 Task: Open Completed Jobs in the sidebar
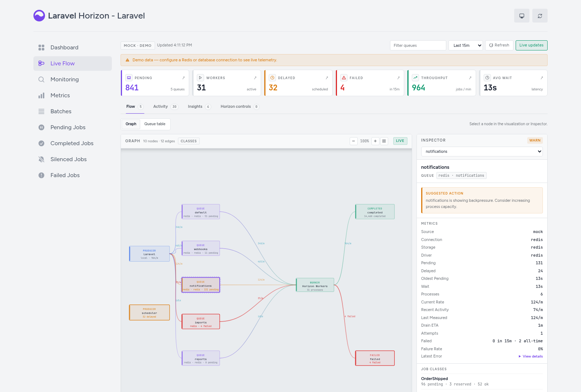pyautogui.click(x=73, y=143)
